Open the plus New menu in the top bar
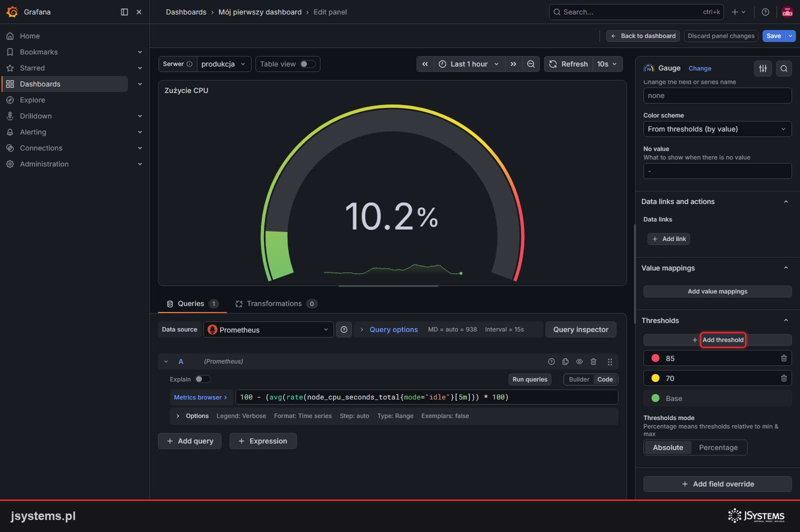 click(x=738, y=12)
